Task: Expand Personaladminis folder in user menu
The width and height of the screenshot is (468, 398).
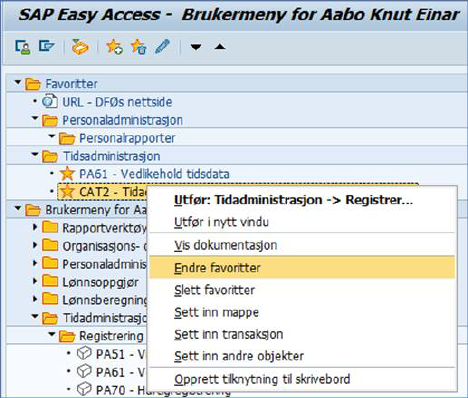Action: (35, 263)
